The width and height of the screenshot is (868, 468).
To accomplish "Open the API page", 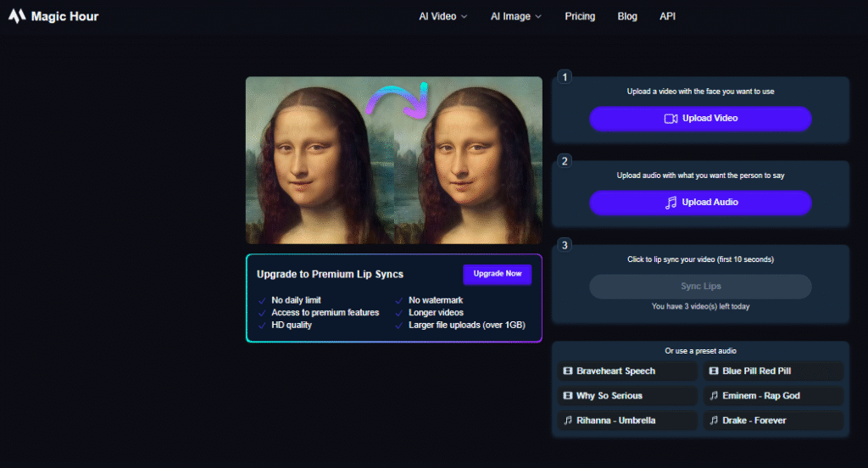I will 667,17.
